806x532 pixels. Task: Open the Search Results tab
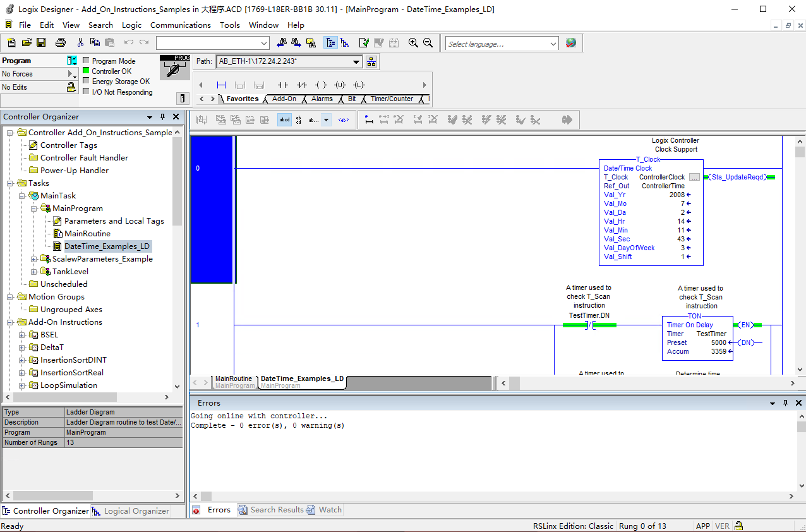point(272,510)
